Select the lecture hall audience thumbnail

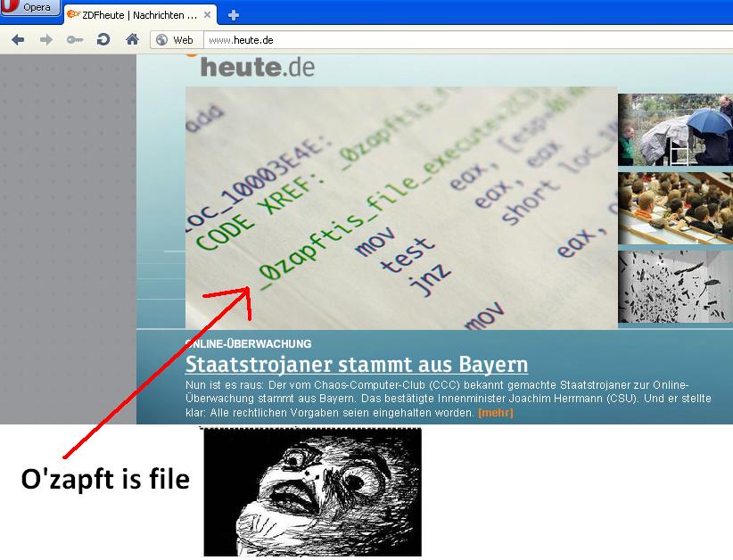(675, 209)
